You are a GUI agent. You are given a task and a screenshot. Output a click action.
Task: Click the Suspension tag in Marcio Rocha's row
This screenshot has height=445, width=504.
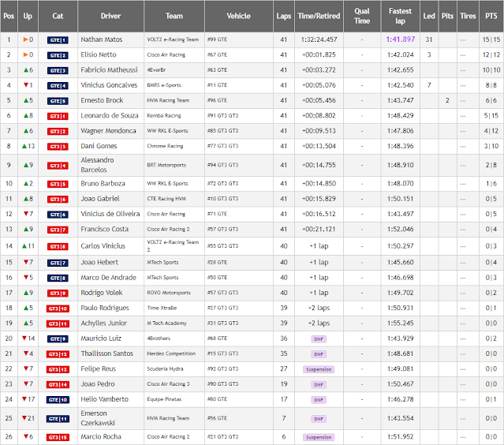[x=319, y=437]
